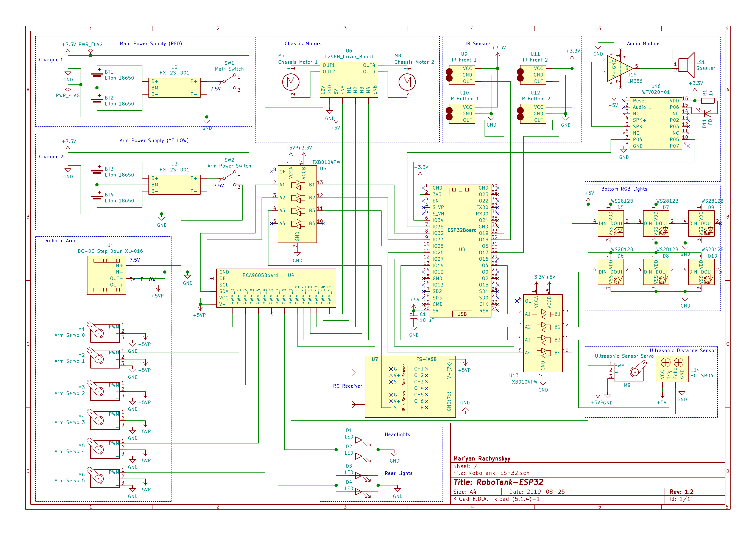Image resolution: width=756 pixels, height=535 pixels.
Task: Select the U4 PCA9685Board component body
Action: 276,288
